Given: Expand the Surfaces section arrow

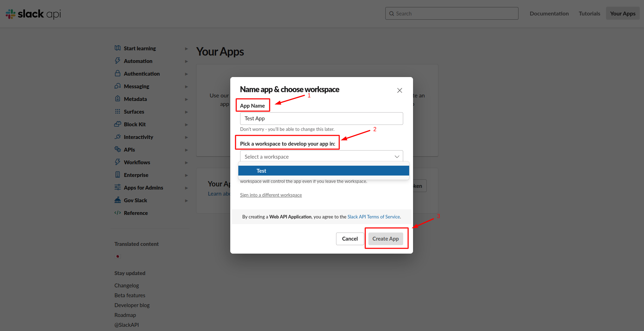Looking at the screenshot, I should tap(186, 112).
